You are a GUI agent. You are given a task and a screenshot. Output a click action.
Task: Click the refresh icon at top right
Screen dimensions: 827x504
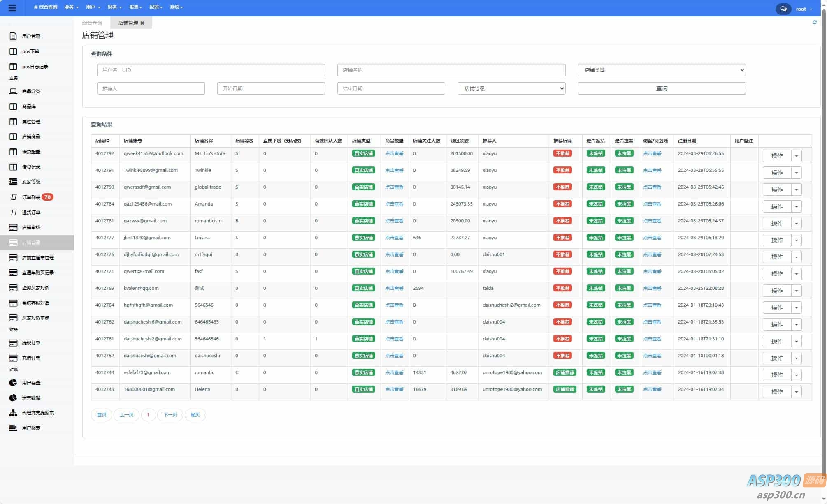[x=814, y=22]
